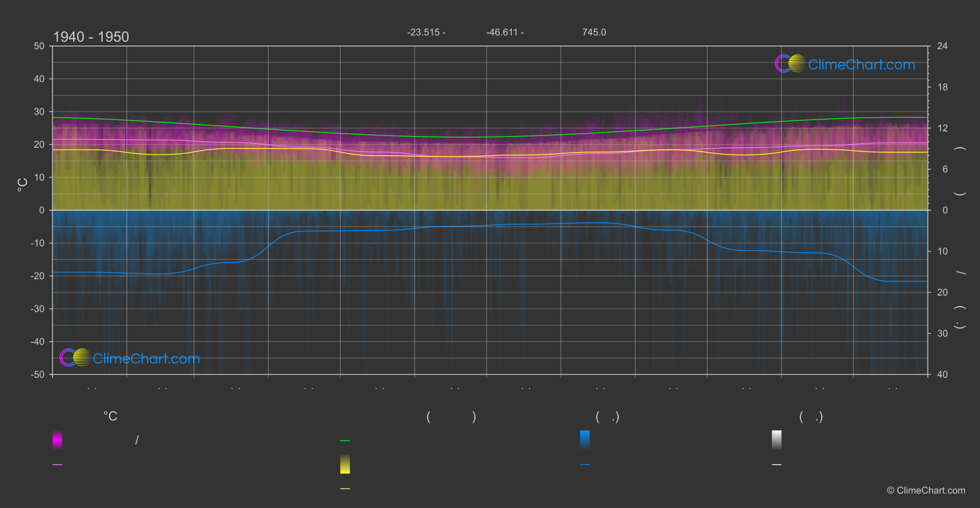The image size is (980, 508).
Task: Click the 745.0 elevation value
Action: 594,32
